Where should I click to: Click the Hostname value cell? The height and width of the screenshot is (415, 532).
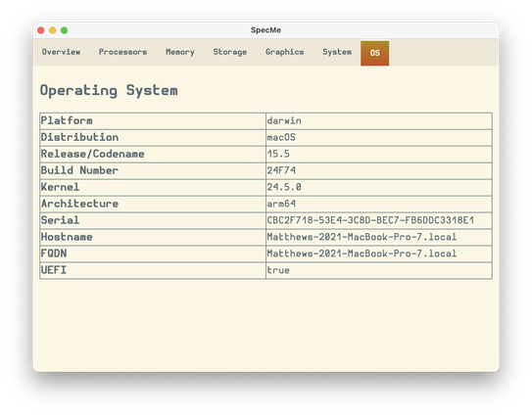[379, 237]
